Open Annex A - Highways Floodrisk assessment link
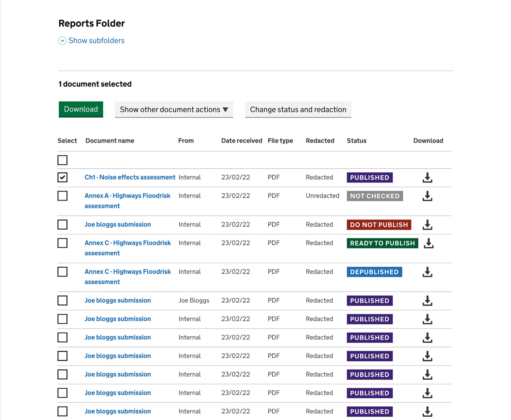This screenshot has width=511, height=420. coord(127,201)
